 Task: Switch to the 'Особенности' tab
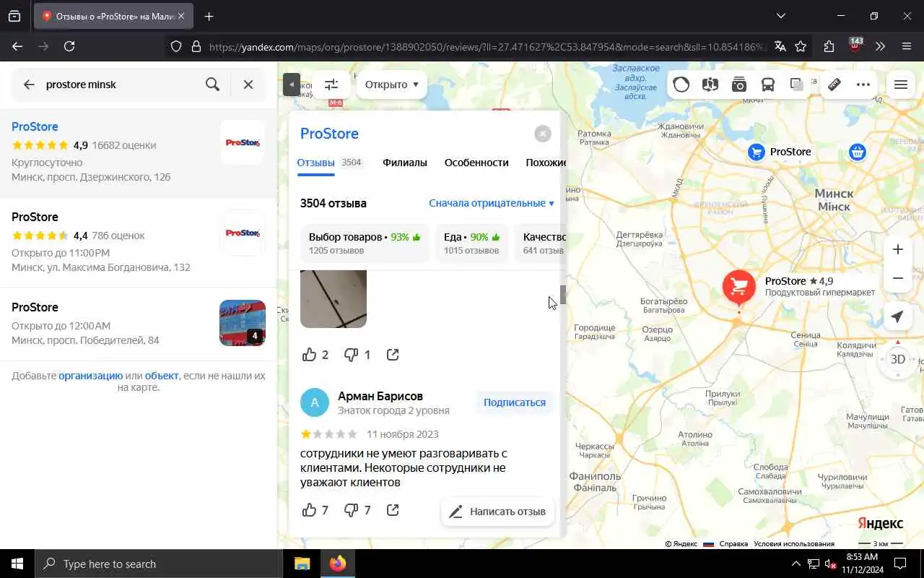476,163
